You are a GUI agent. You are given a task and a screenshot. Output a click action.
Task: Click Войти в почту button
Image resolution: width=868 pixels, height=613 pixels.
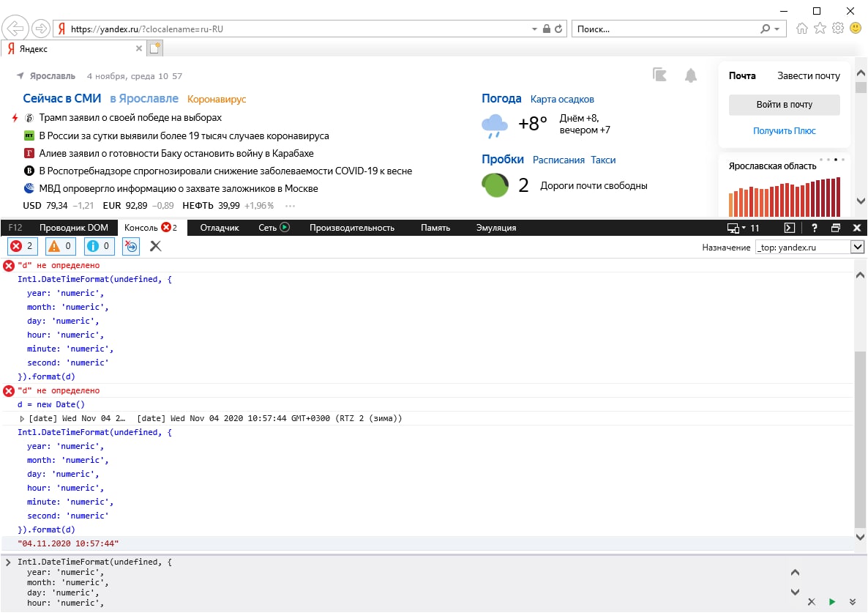784,105
